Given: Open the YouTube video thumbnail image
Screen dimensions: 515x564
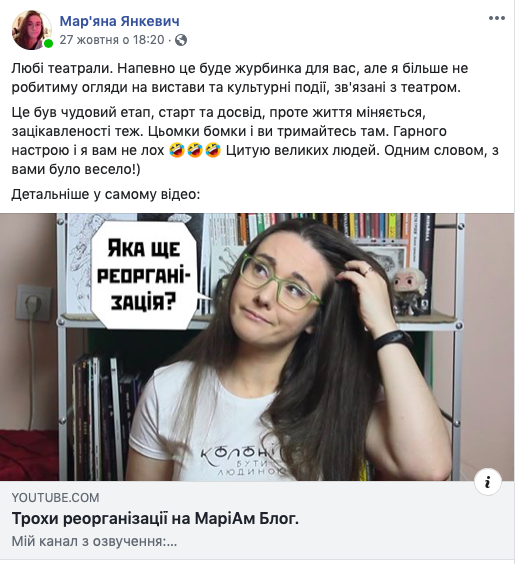Looking at the screenshot, I should coord(258,347).
